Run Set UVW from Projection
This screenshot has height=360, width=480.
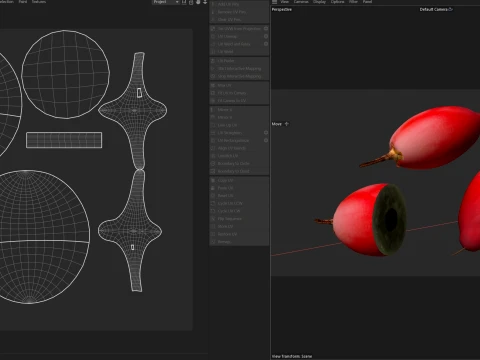236,29
